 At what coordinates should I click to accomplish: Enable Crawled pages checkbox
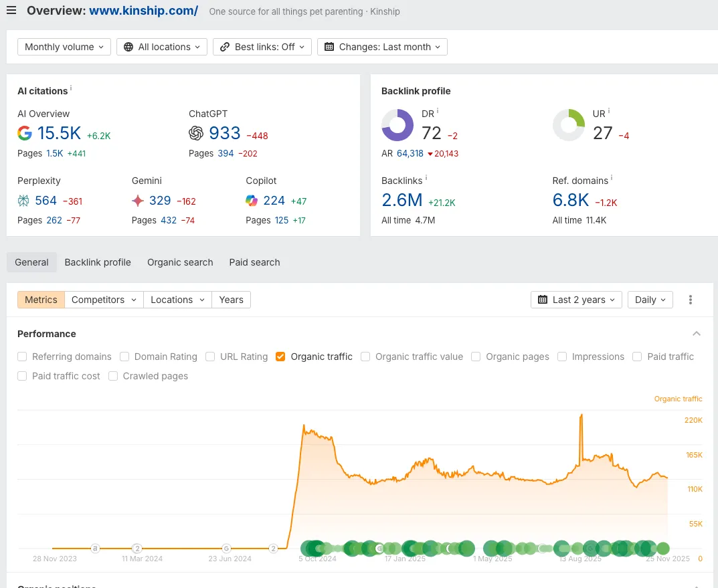click(113, 376)
